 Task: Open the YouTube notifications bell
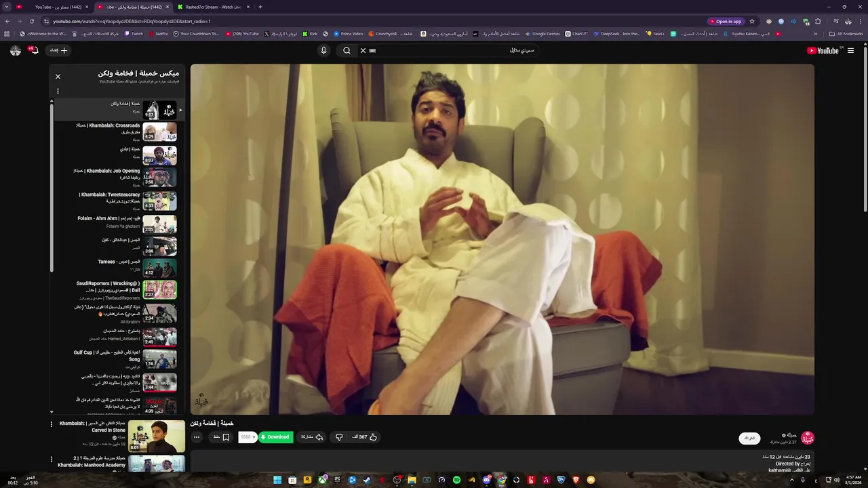click(x=33, y=50)
